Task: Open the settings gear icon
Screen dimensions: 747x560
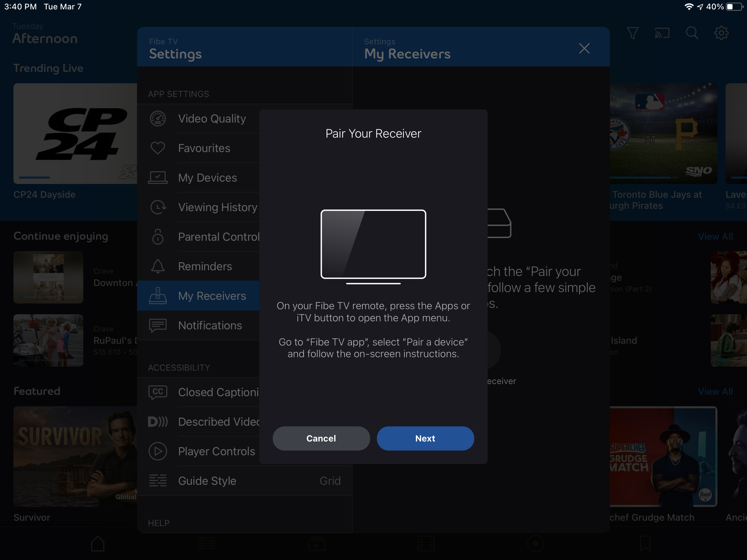Action: point(721,33)
